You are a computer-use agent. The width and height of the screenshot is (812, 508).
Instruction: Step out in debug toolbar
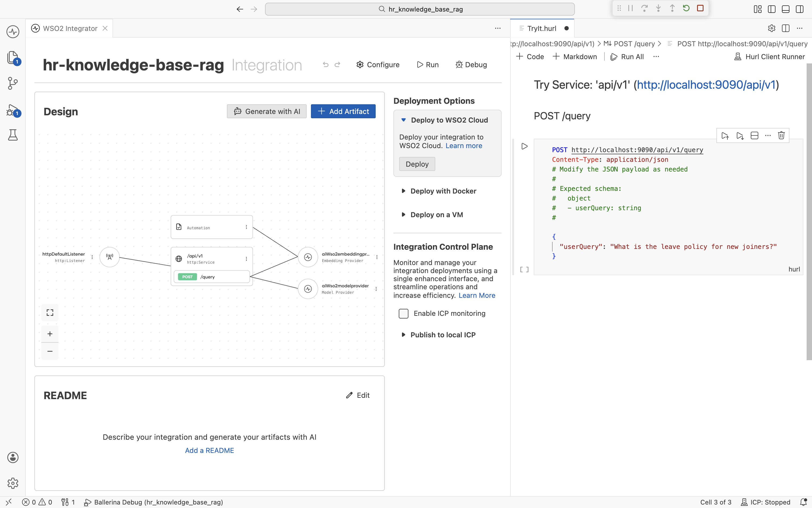point(672,8)
